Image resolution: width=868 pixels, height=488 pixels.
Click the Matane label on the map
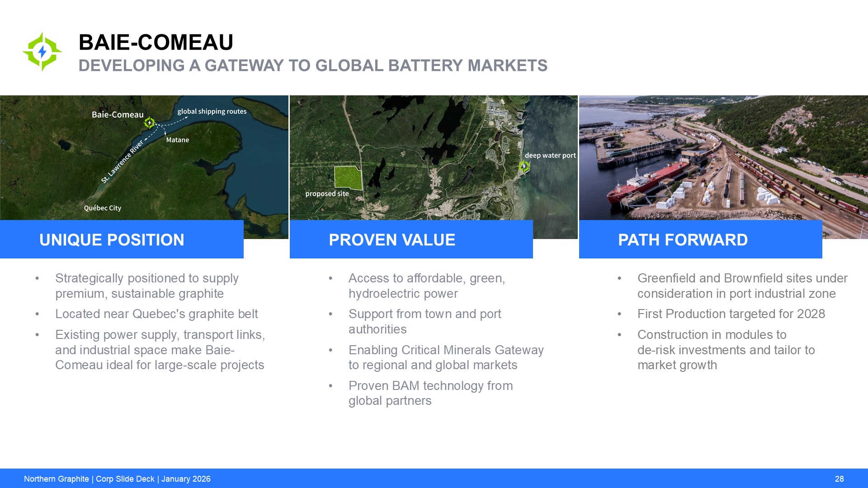tap(177, 140)
